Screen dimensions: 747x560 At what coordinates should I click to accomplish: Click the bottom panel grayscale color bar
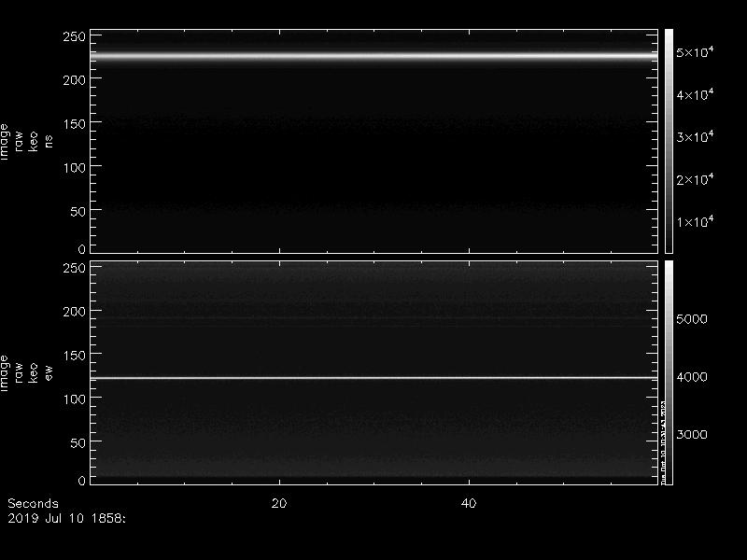pos(669,372)
